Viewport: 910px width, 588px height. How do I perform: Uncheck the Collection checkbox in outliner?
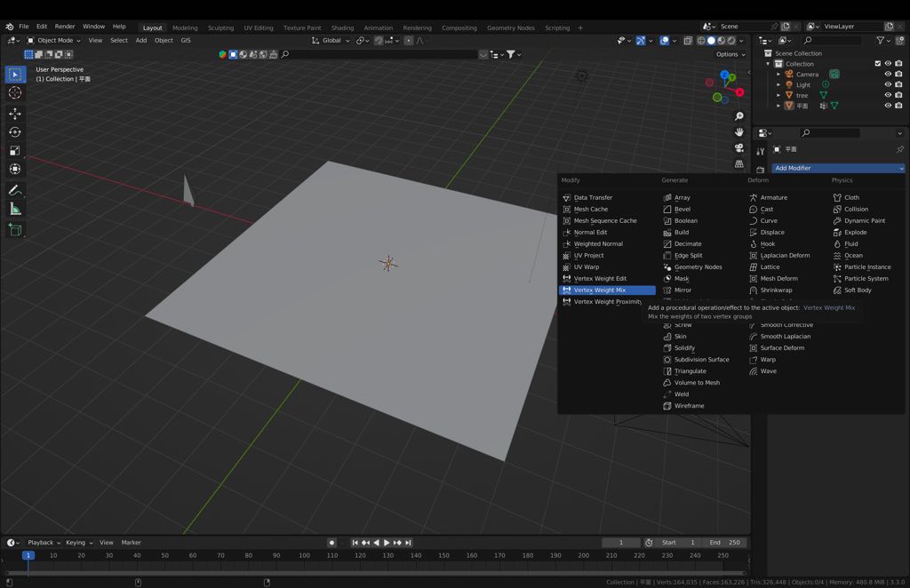tap(878, 63)
